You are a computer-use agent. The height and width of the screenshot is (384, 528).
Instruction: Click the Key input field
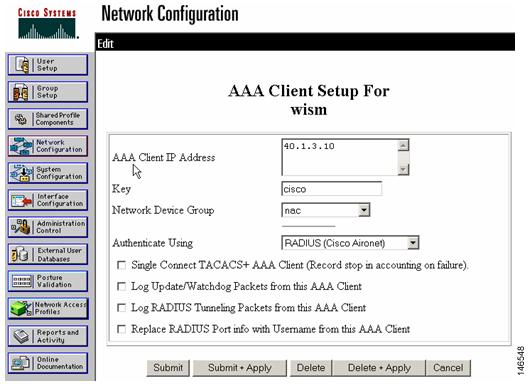[x=332, y=189]
